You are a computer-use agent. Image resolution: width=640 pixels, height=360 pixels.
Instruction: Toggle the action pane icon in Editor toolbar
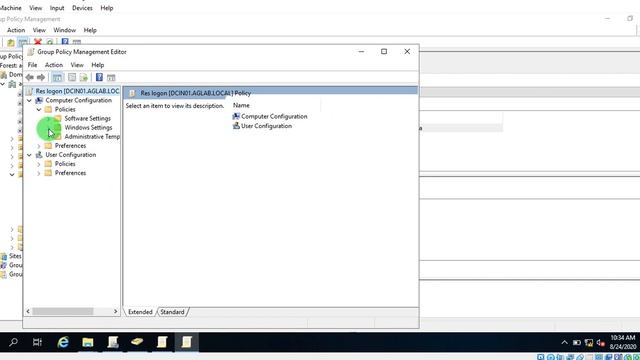click(111, 77)
